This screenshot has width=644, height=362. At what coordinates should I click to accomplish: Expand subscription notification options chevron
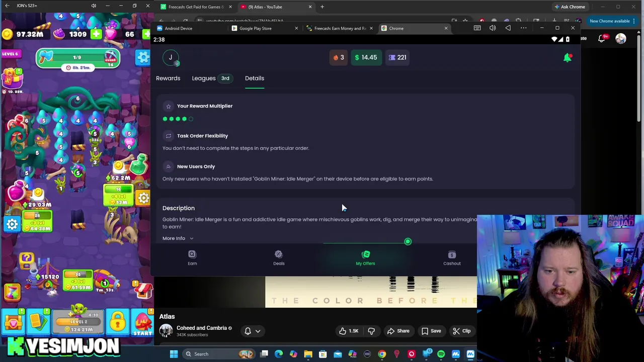(258, 331)
